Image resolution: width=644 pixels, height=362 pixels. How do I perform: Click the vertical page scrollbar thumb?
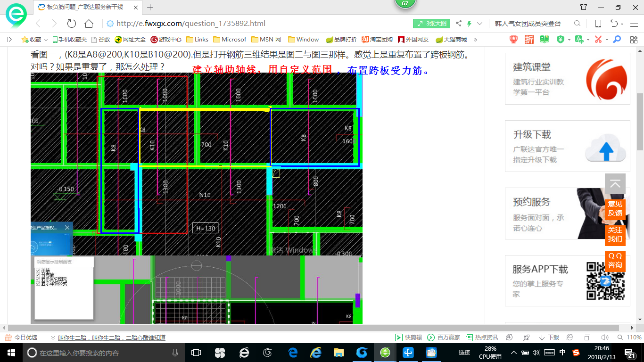640,122
